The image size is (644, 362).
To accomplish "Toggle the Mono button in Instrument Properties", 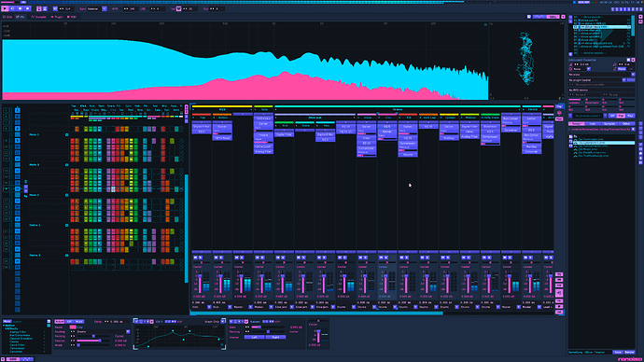I will [622, 69].
